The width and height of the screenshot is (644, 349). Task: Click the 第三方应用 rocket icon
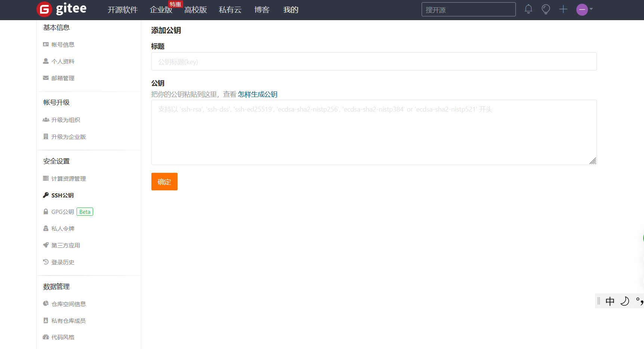coord(46,245)
